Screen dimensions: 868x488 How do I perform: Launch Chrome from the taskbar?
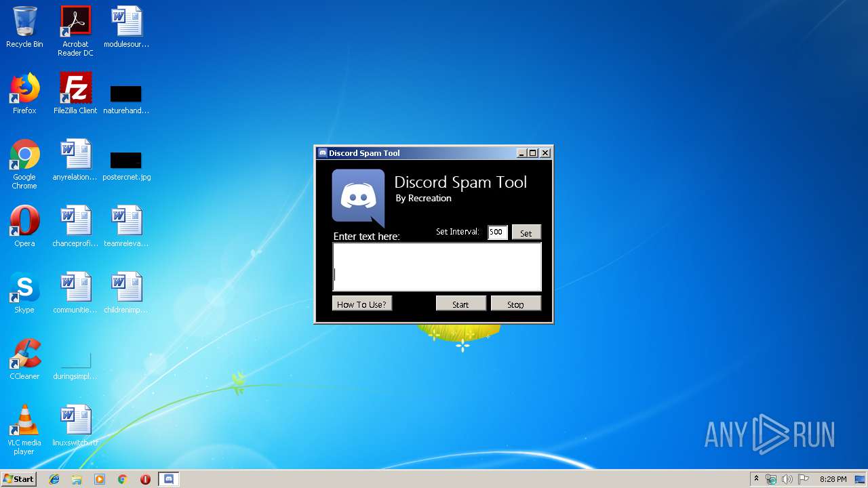(x=122, y=479)
